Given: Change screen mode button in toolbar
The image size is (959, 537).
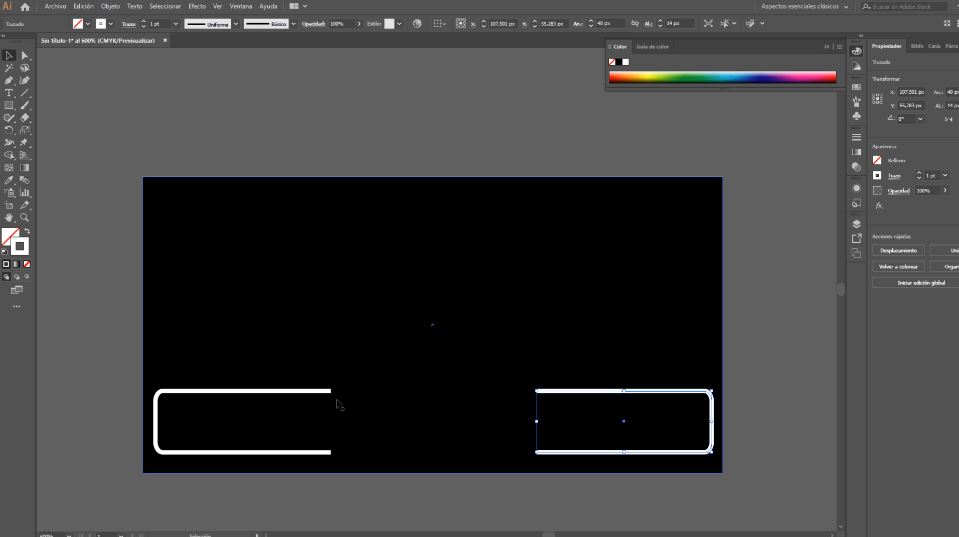Looking at the screenshot, I should (17, 290).
